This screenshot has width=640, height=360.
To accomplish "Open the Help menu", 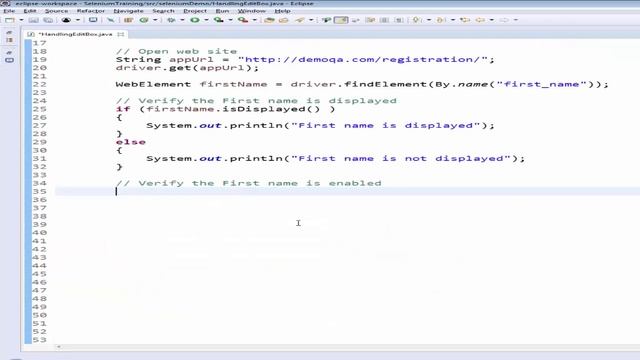I will pyautogui.click(x=282, y=11).
